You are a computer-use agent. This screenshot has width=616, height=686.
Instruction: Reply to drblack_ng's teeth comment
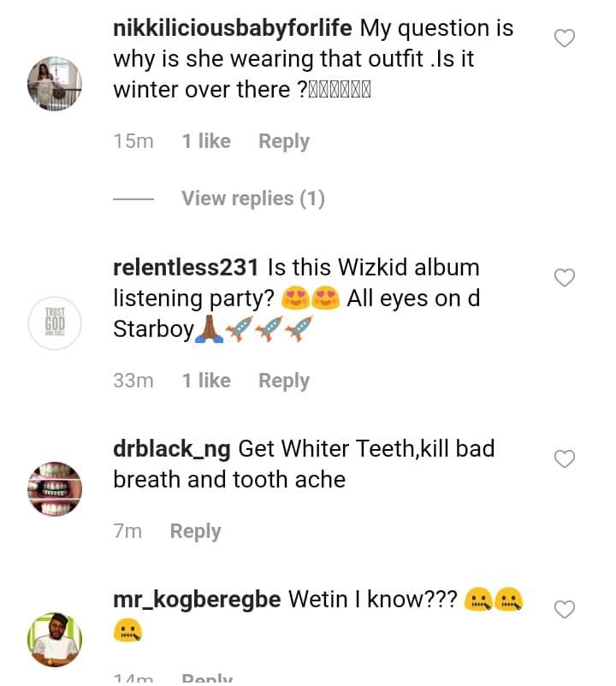195,531
